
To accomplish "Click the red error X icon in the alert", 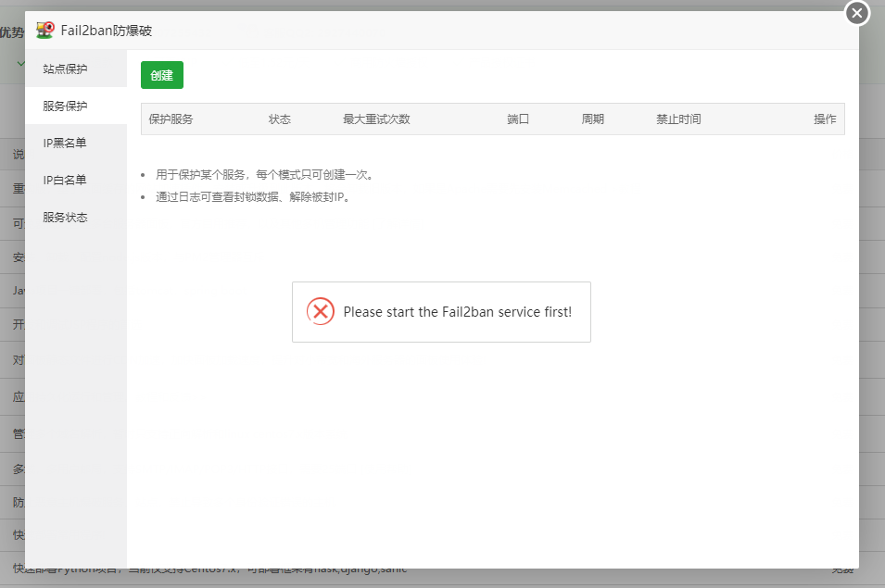I will pyautogui.click(x=321, y=312).
